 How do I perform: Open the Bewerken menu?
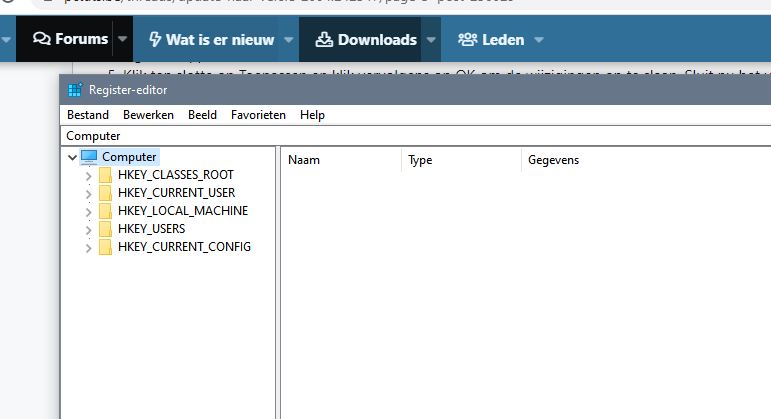pyautogui.click(x=148, y=115)
